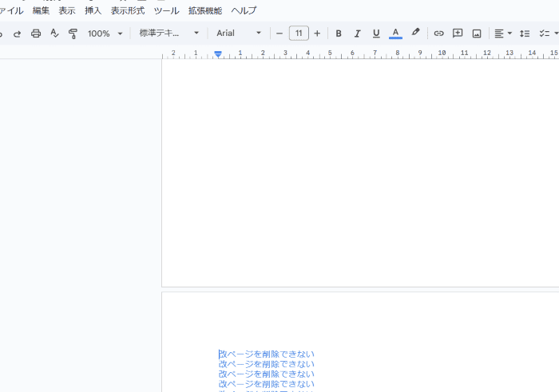Viewport: 559px width, 392px height.
Task: Expand the paragraph style dropdown
Action: (169, 34)
